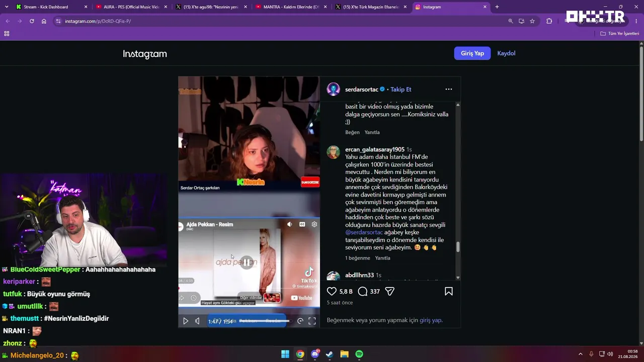Switch to the X'te agui98 tab
The image size is (644, 362).
(211, 7)
